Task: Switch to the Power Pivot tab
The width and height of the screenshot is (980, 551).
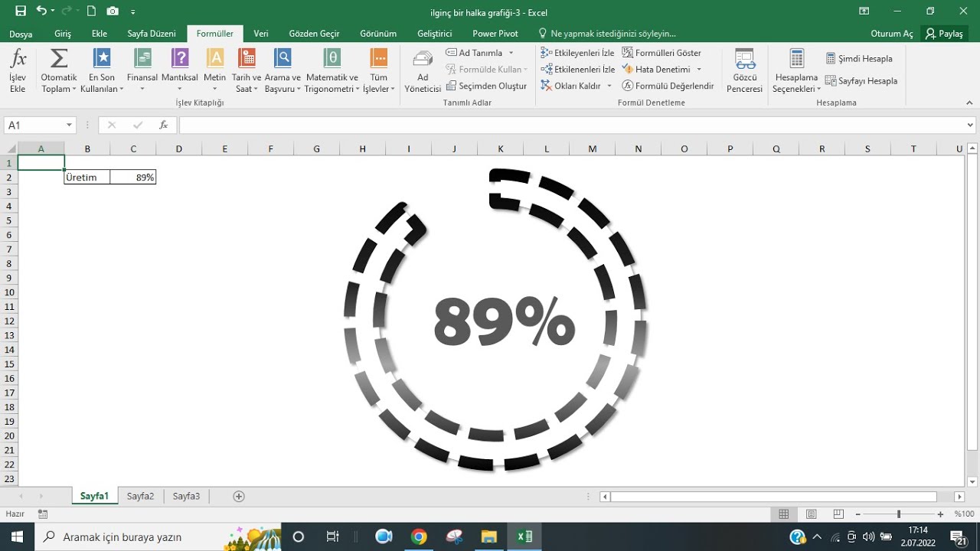Action: tap(495, 34)
